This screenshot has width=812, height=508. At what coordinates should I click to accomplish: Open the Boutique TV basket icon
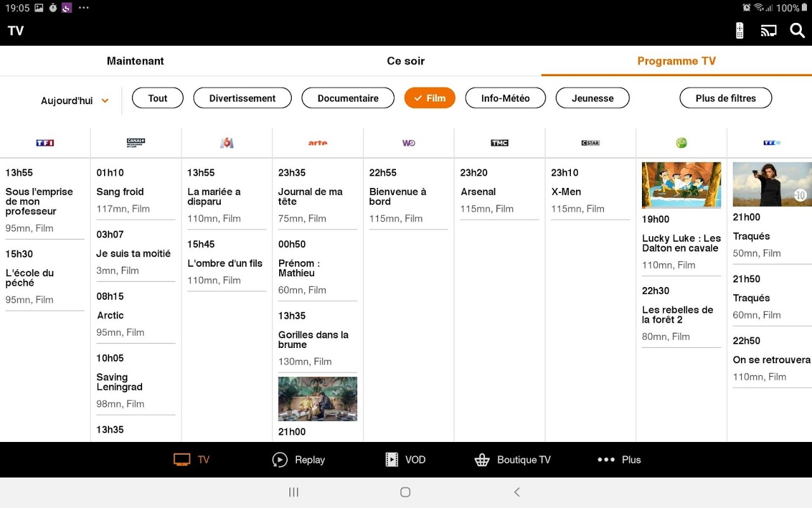[482, 459]
